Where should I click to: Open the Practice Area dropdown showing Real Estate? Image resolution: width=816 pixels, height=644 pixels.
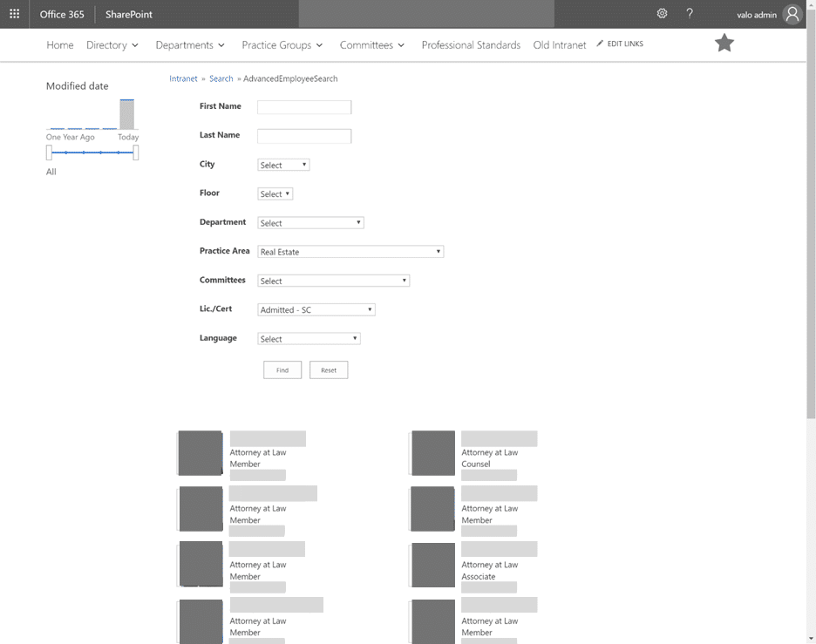pyautogui.click(x=350, y=252)
